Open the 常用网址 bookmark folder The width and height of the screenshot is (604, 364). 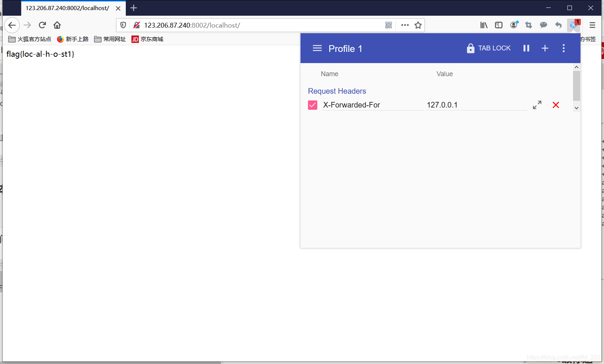click(x=110, y=39)
